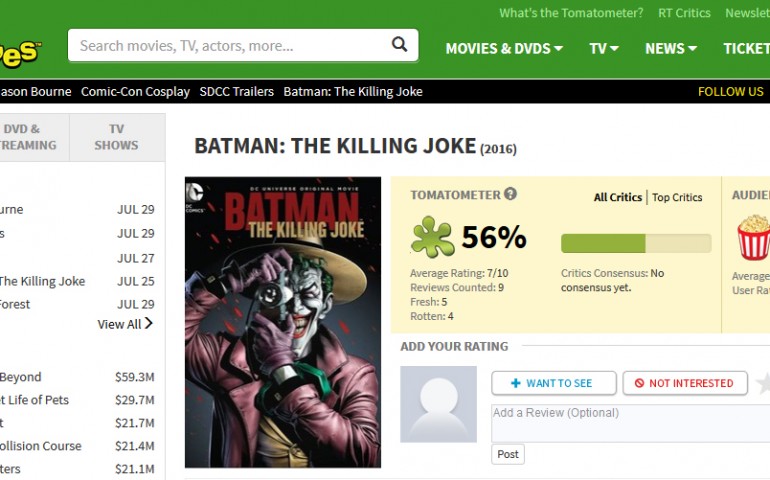Click the search magnifier icon
This screenshot has height=480, width=770.
tap(399, 45)
